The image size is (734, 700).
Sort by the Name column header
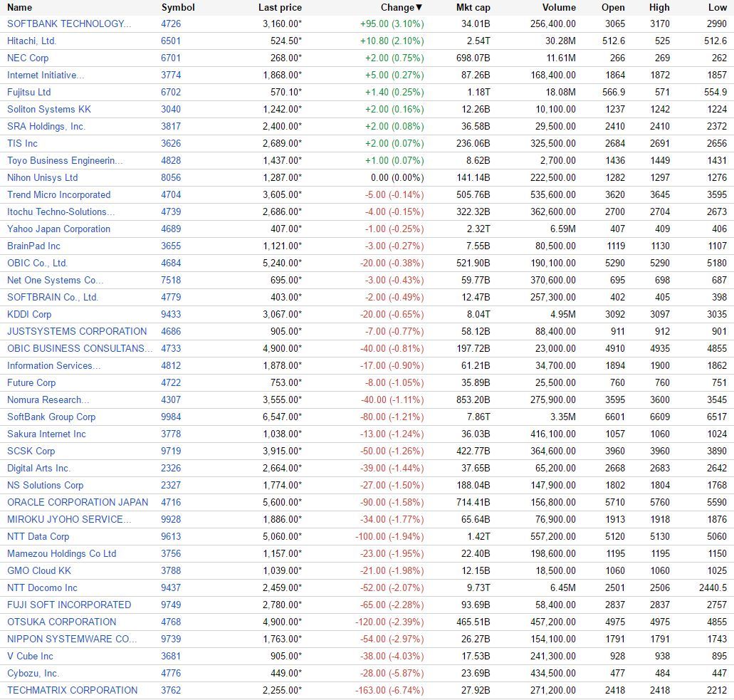20,8
